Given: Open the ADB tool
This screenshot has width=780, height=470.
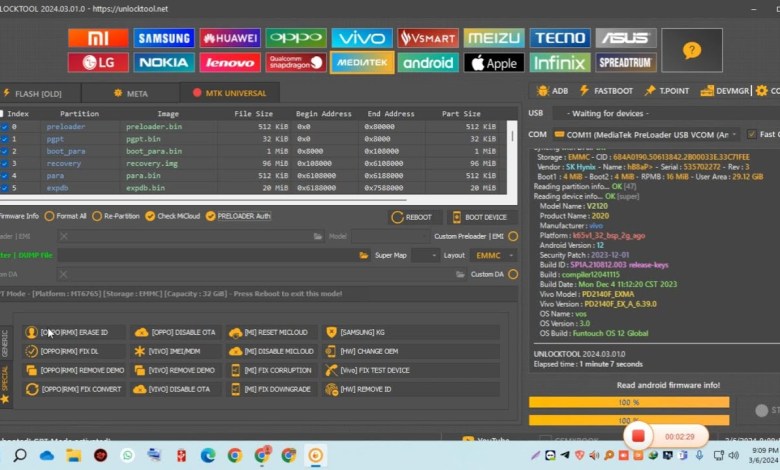Looking at the screenshot, I should point(552,91).
